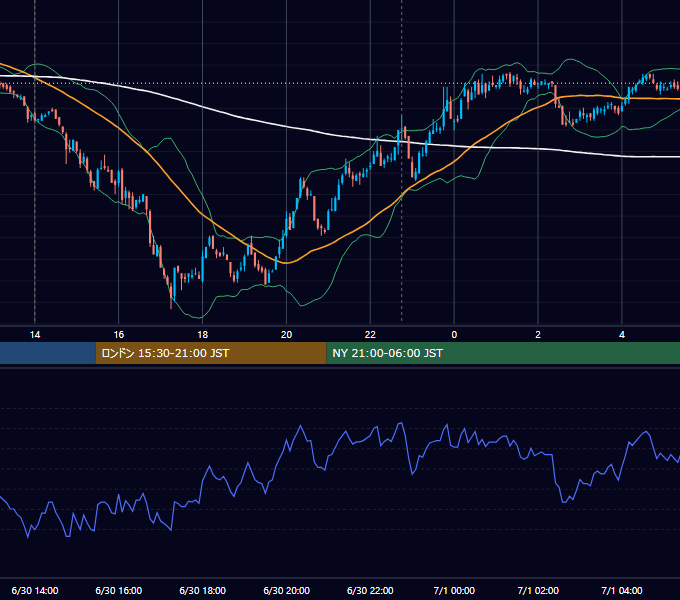Click the 0 hour label on price chart axis
The height and width of the screenshot is (600, 680).
(454, 335)
